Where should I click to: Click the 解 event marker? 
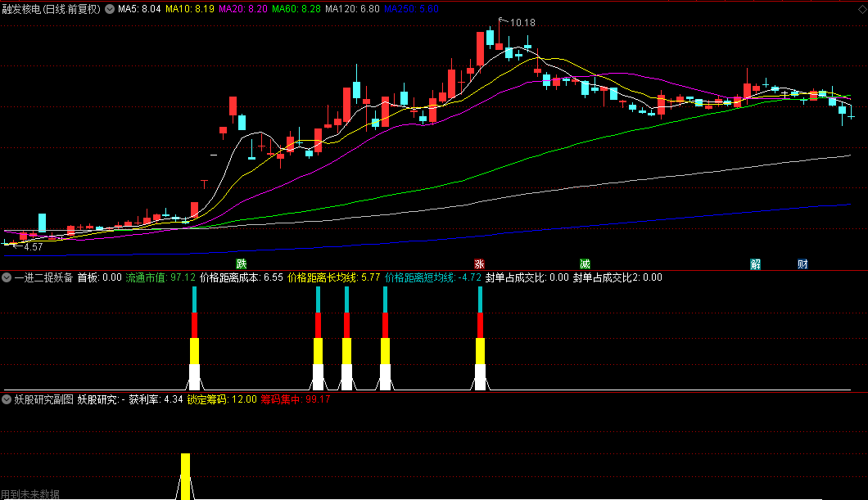pos(755,264)
